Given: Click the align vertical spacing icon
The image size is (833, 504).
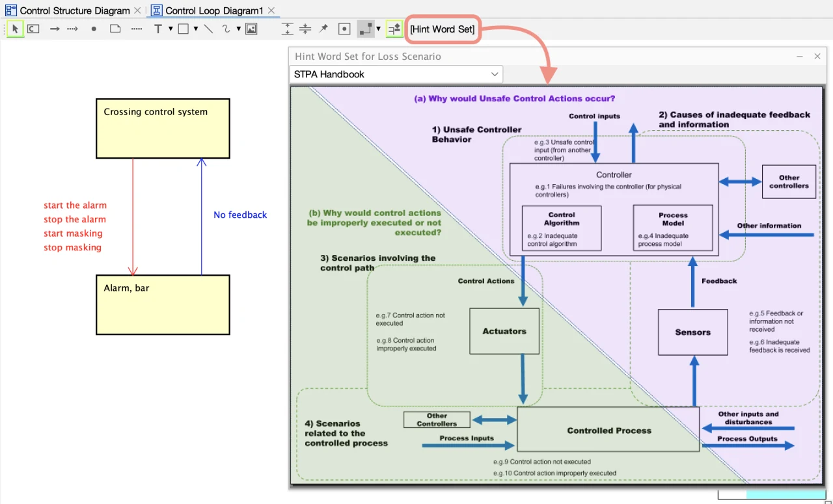Looking at the screenshot, I should (287, 29).
